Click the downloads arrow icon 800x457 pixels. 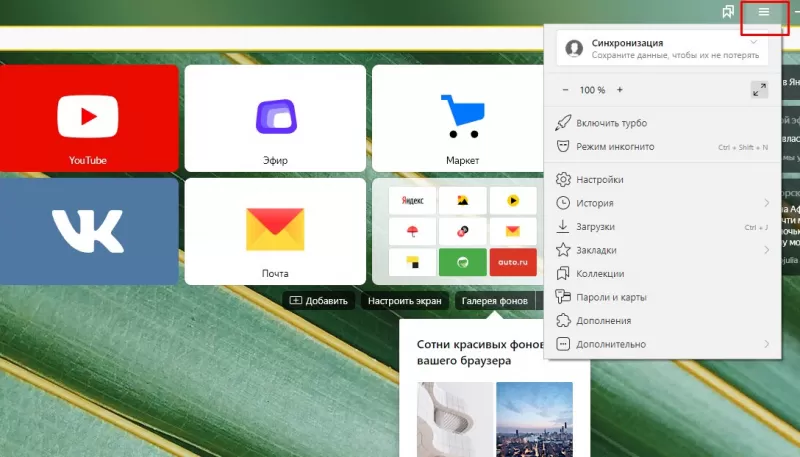563,226
